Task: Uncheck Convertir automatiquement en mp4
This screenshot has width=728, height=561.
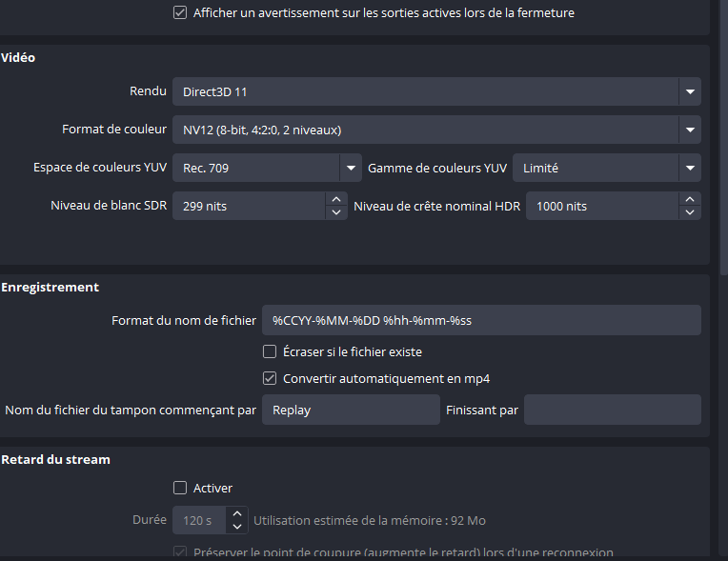Action: click(270, 379)
